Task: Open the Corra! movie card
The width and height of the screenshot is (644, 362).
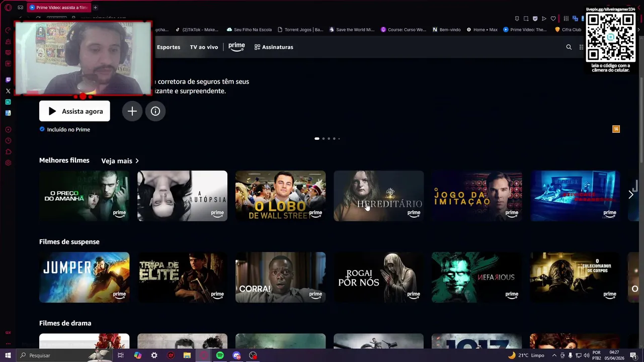Action: 280,277
